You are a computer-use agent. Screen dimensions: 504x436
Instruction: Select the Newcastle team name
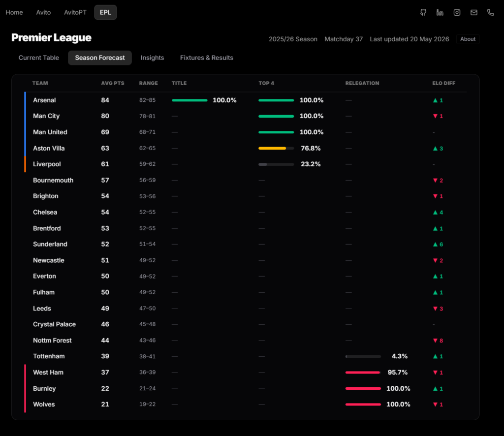coord(49,260)
